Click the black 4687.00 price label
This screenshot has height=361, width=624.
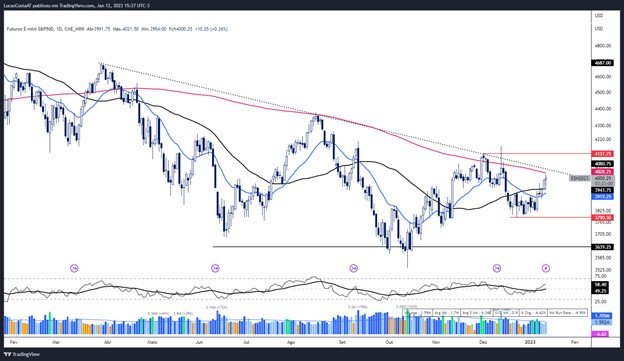tap(603, 63)
